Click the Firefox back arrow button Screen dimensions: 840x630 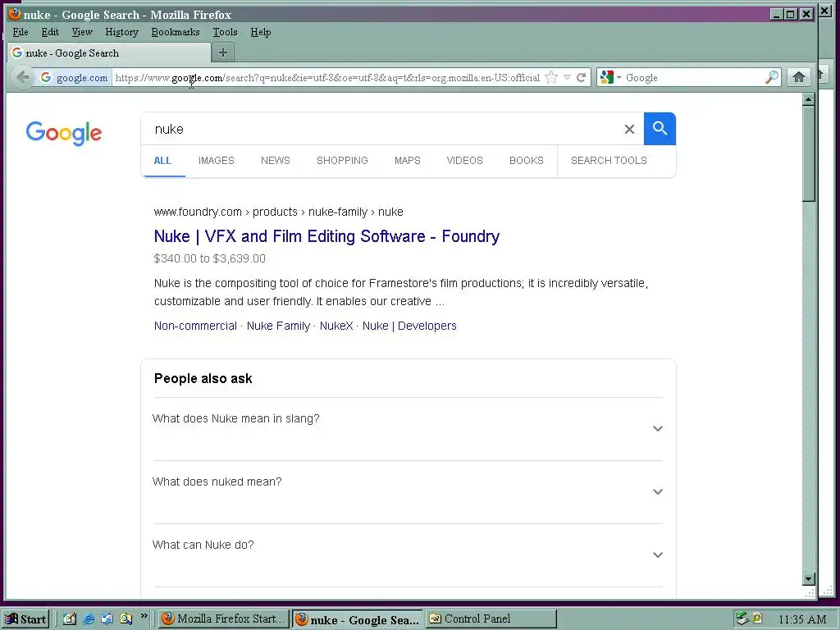pyautogui.click(x=22, y=77)
